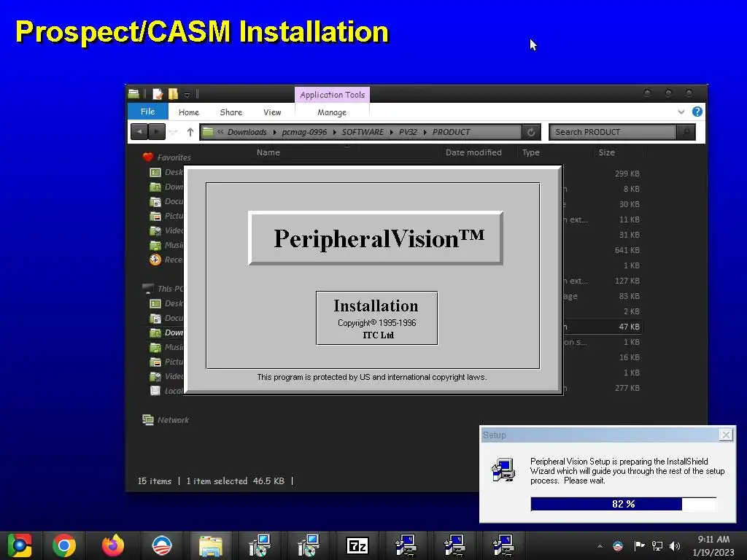This screenshot has height=560, width=747.
Task: Show hidden system tray icons
Action: [x=600, y=546]
